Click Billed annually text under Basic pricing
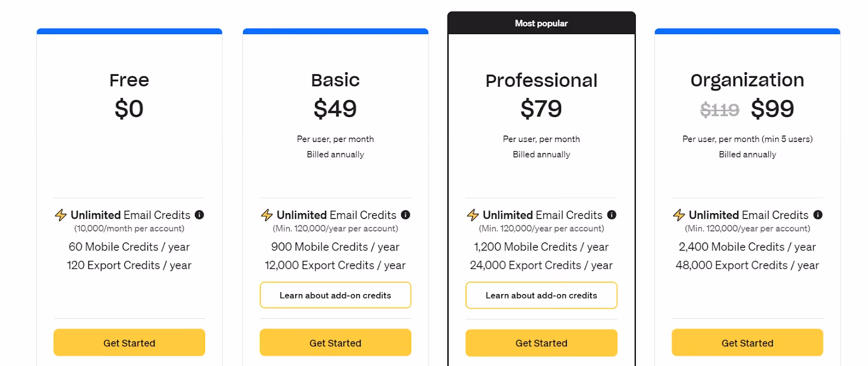This screenshot has height=366, width=868. pos(335,154)
